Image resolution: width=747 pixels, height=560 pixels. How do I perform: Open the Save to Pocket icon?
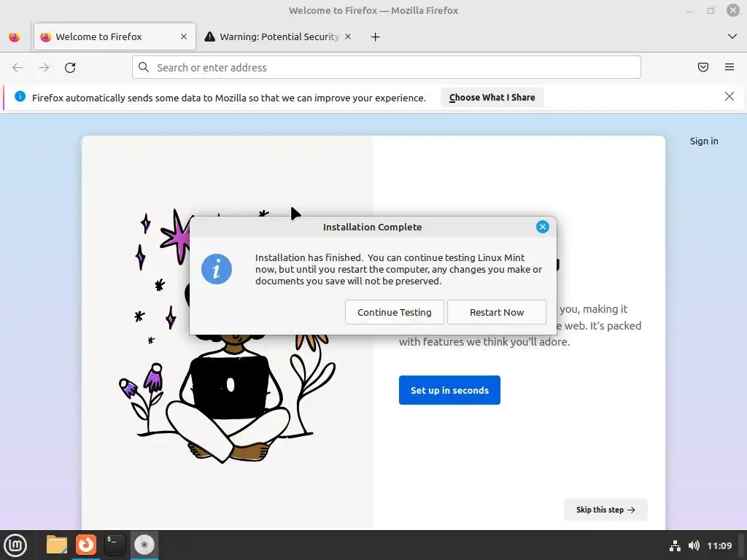coord(703,67)
